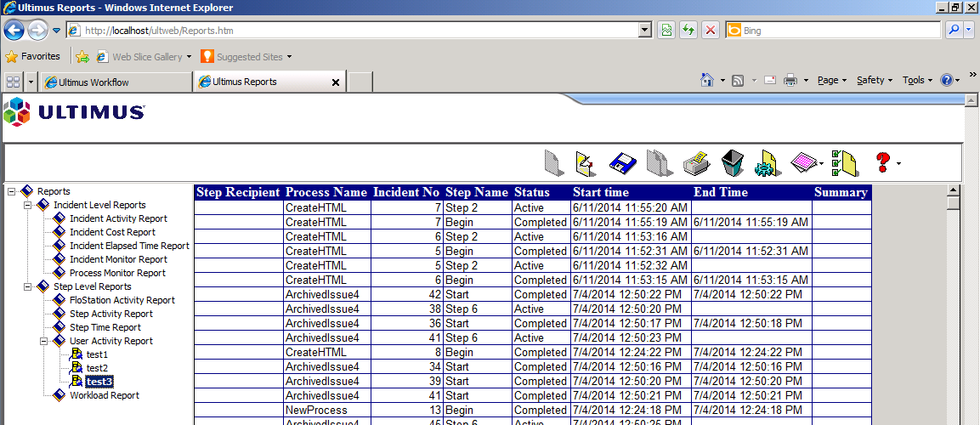The height and width of the screenshot is (425, 980).
Task: Click the gear document properties icon
Action: point(768,163)
